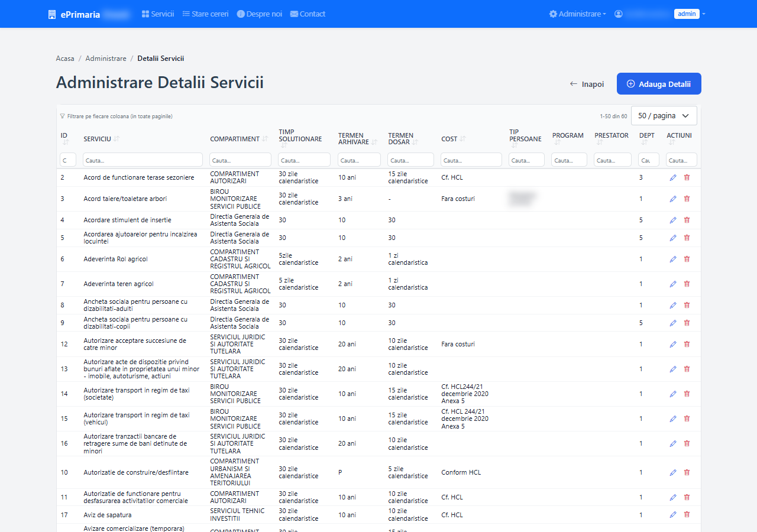Click edit pencil for Acord taiere/toaletare arbori

coord(673,199)
